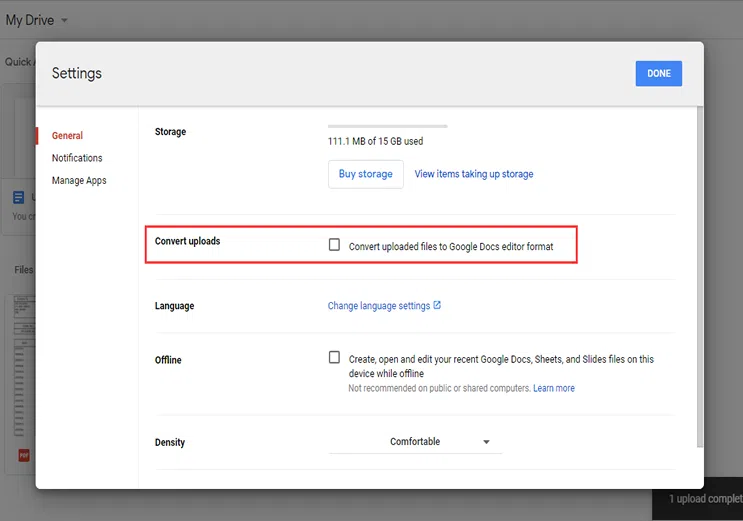Click the Storage section label
Screen dimensions: 743x521
(x=170, y=132)
